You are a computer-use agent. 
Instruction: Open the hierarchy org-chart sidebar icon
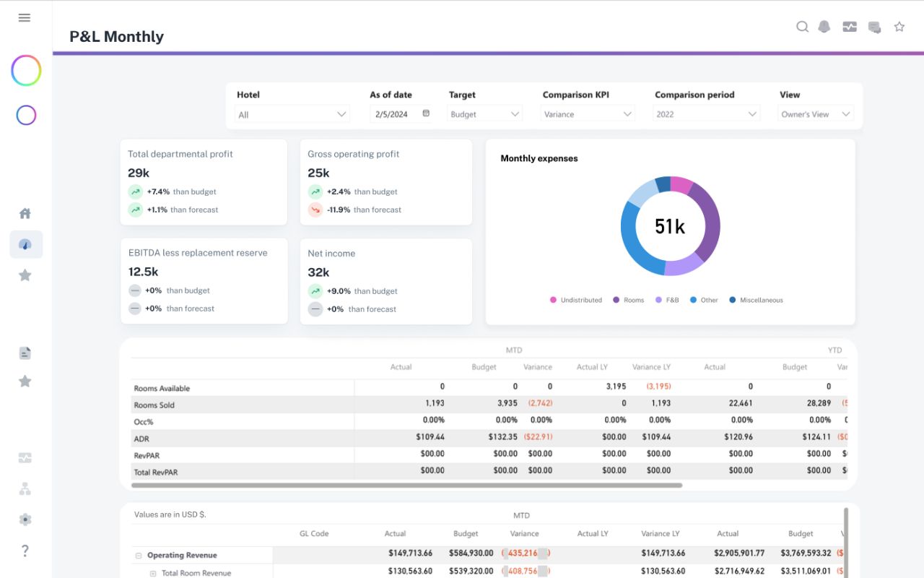click(x=25, y=489)
